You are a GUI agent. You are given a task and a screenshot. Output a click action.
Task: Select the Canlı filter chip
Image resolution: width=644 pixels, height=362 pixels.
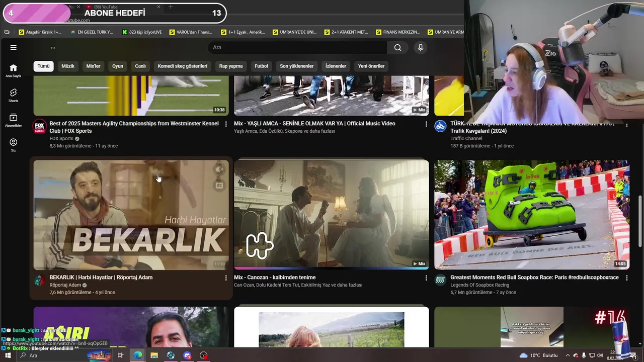[140, 66]
